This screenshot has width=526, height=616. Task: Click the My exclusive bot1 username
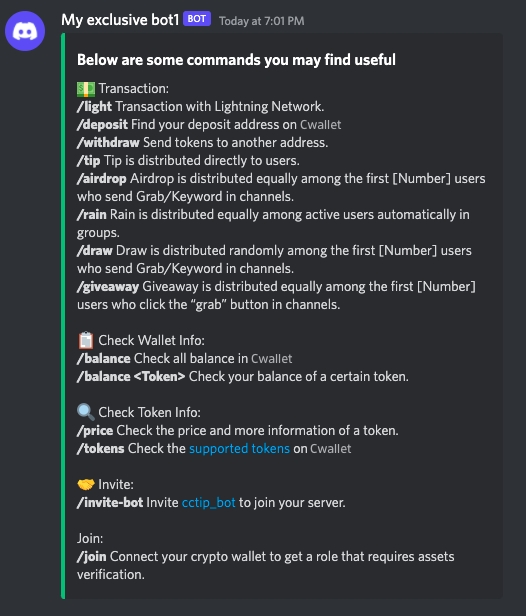coord(120,20)
